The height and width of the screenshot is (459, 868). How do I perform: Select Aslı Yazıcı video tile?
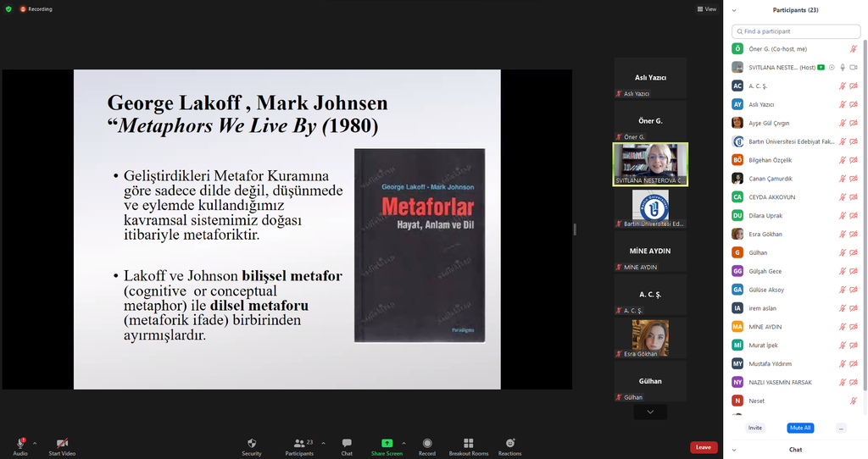pos(650,78)
